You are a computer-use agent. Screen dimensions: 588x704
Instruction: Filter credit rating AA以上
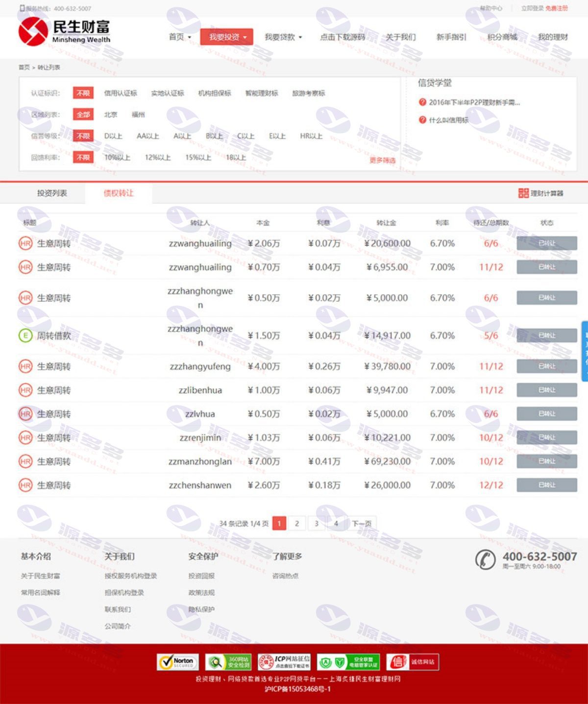[148, 136]
